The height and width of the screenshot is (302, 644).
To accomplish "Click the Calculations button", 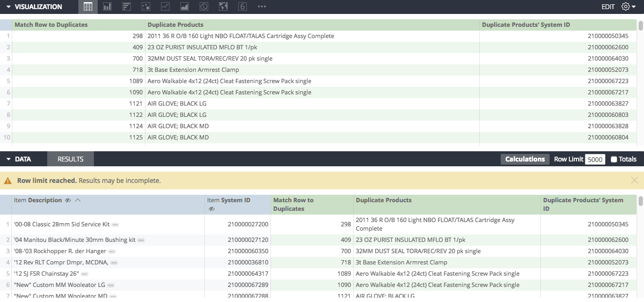I will pyautogui.click(x=525, y=159).
